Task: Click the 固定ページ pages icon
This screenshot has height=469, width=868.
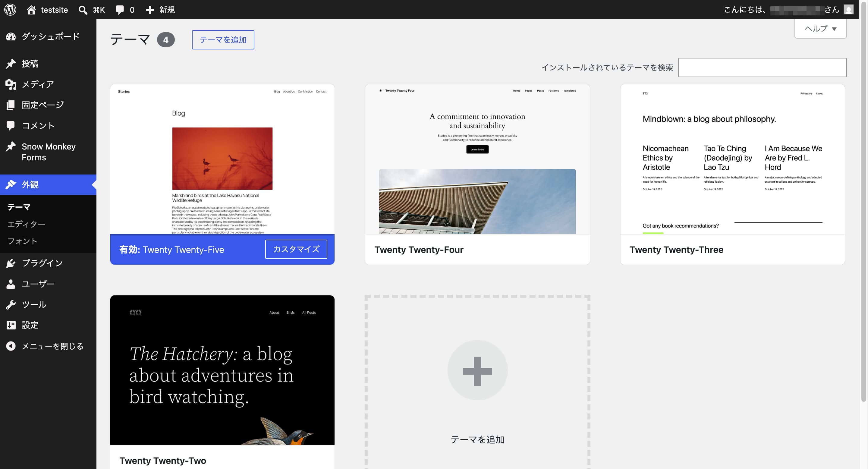Action: [11, 105]
